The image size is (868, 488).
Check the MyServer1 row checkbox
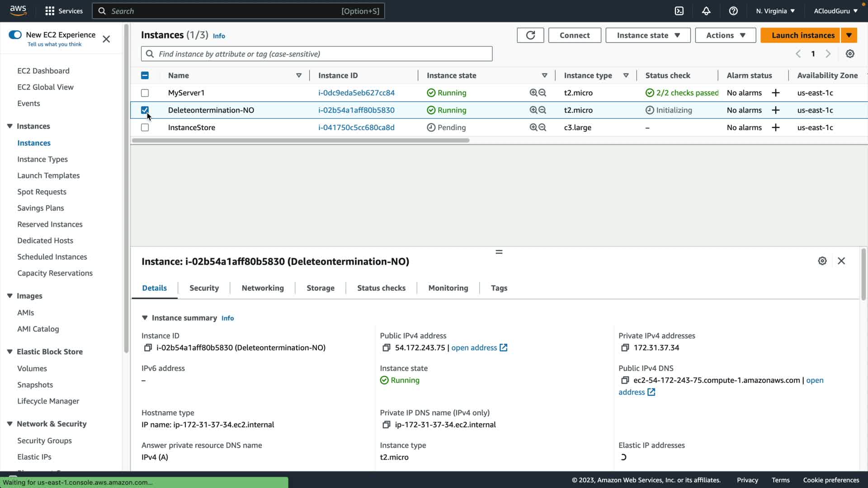point(145,93)
